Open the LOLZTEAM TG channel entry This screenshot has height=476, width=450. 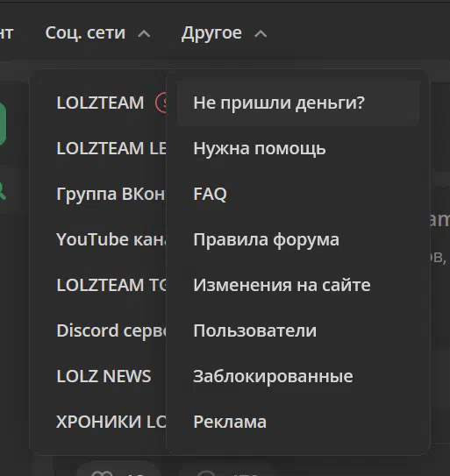111,285
